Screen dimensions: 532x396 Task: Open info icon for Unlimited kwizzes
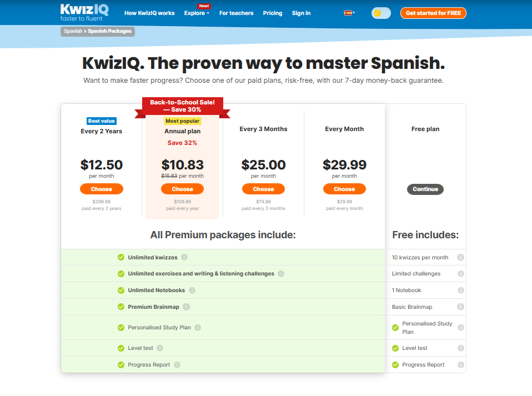click(x=184, y=257)
